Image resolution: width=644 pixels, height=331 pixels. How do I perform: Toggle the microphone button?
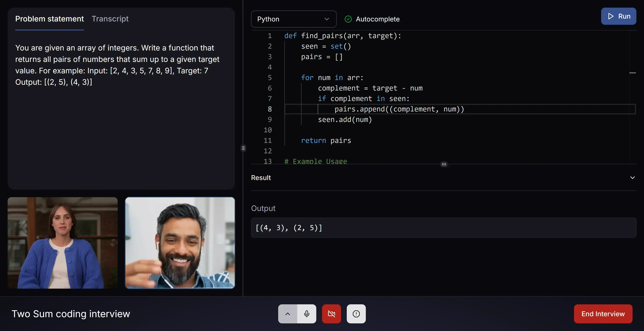click(307, 314)
